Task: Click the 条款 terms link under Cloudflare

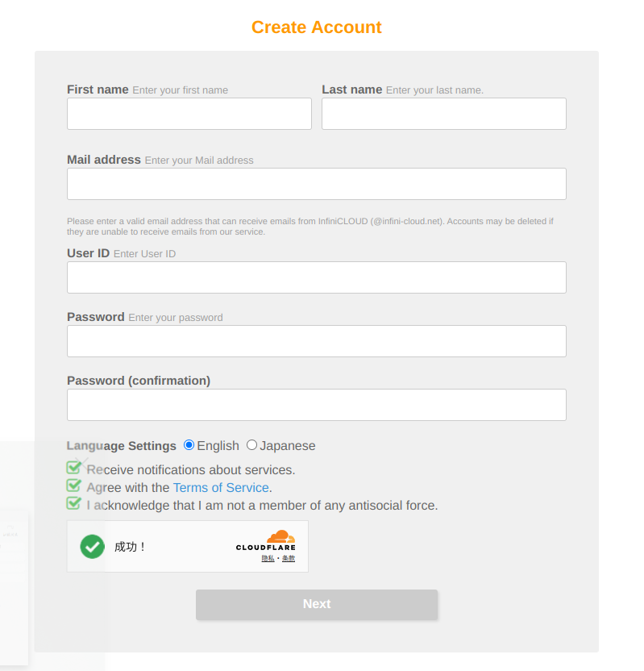Action: tap(287, 556)
